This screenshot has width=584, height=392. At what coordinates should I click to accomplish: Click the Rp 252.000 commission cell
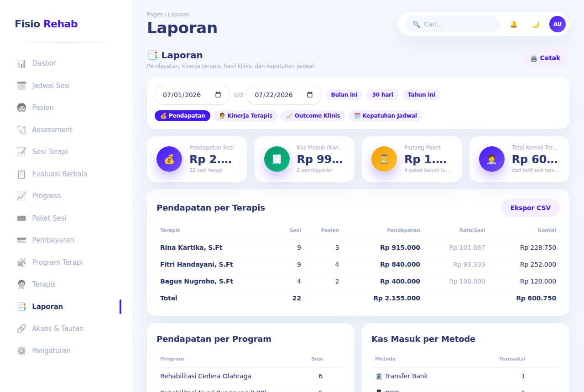coord(538,264)
